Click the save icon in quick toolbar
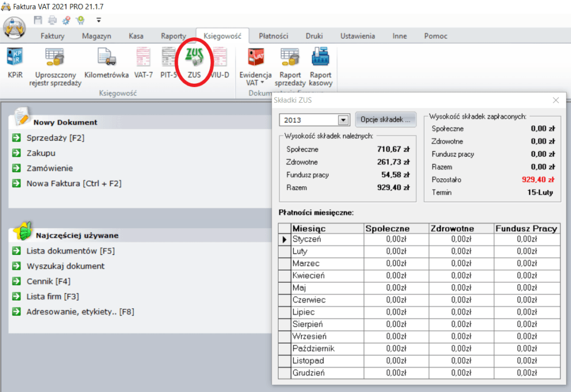This screenshot has width=571, height=392. 38,20
